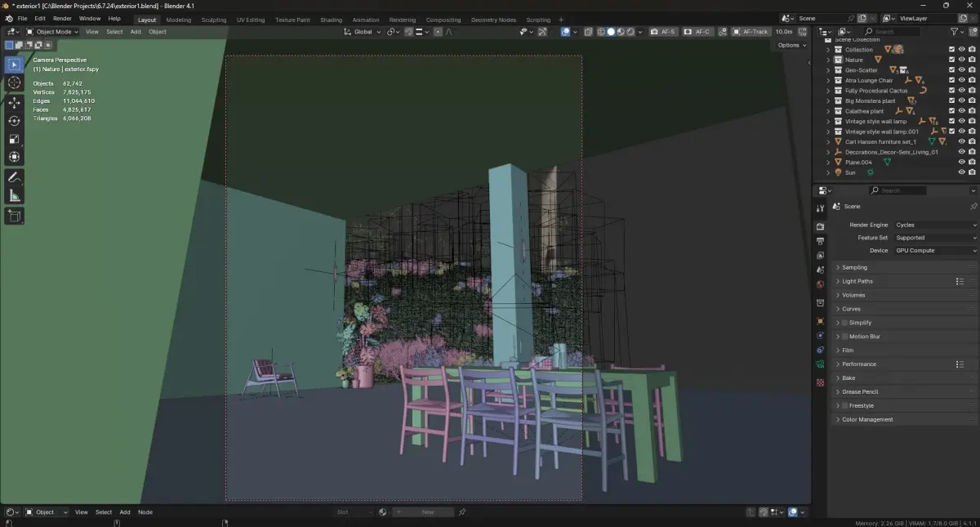Open the Object Data properties tab
980x527 pixels.
pyautogui.click(x=821, y=364)
